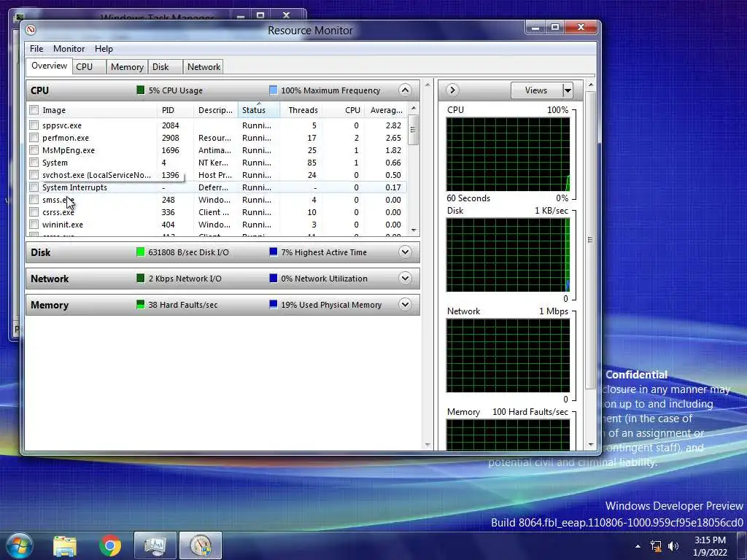Sort by PID column header
747x560 pixels.
click(175, 110)
